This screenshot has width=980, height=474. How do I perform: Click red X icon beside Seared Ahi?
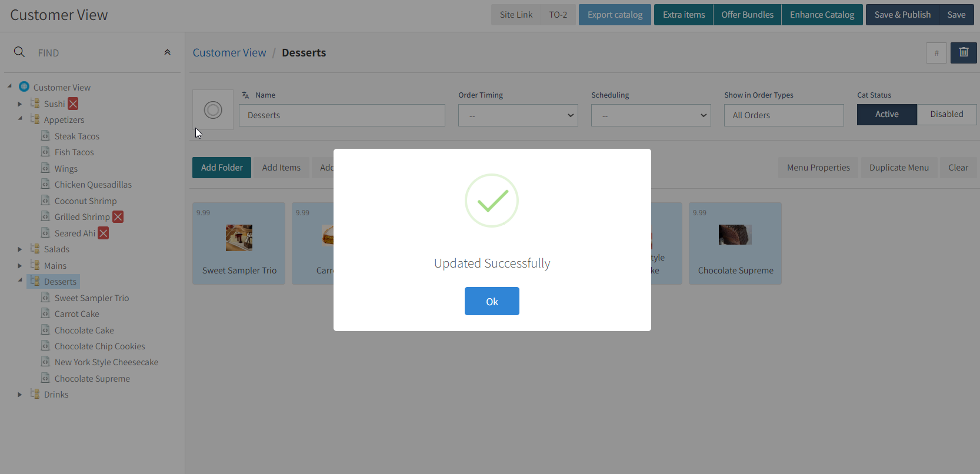[x=104, y=233]
